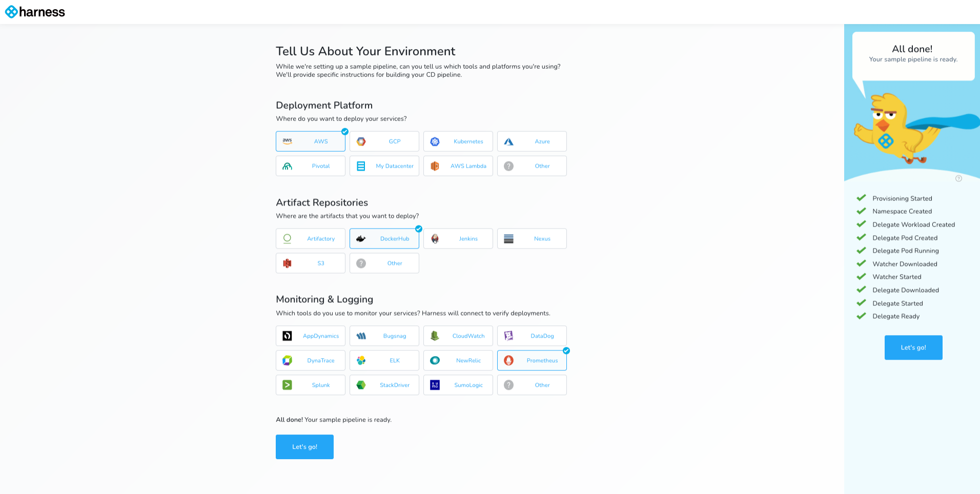Select NewRelic monitoring tool
Image resolution: width=980 pixels, height=494 pixels.
458,361
